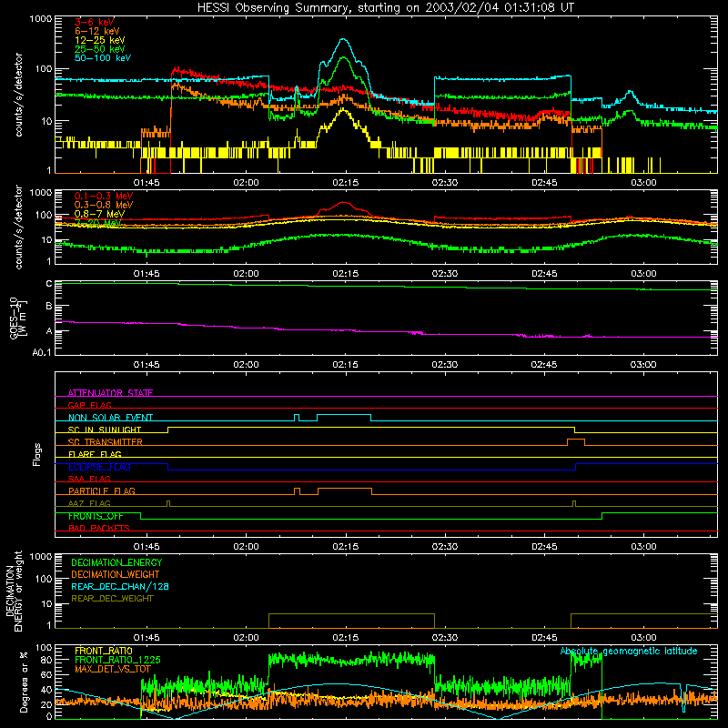The height and width of the screenshot is (728, 728).
Task: Click the yellow 12-25 keV legend label
Action: 100,40
